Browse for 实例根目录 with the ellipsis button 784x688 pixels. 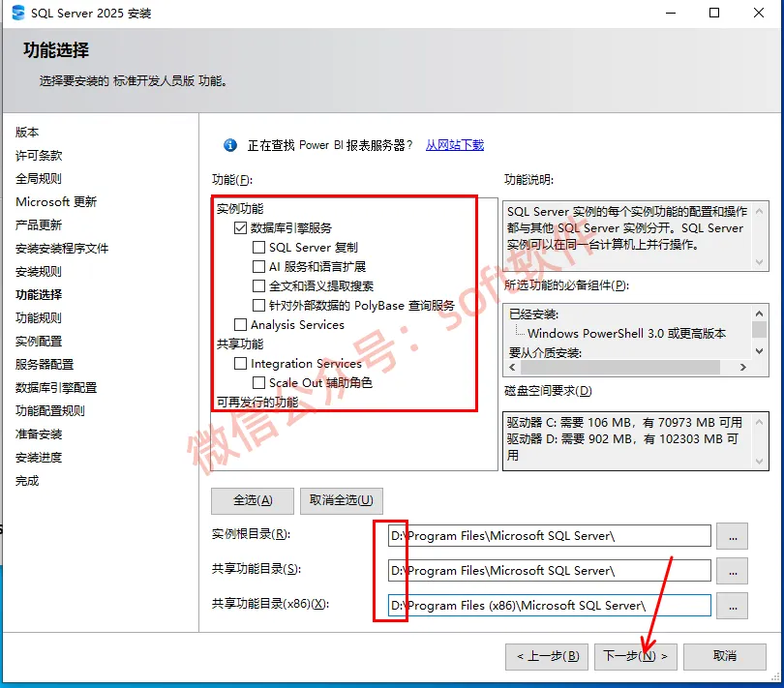point(732,536)
